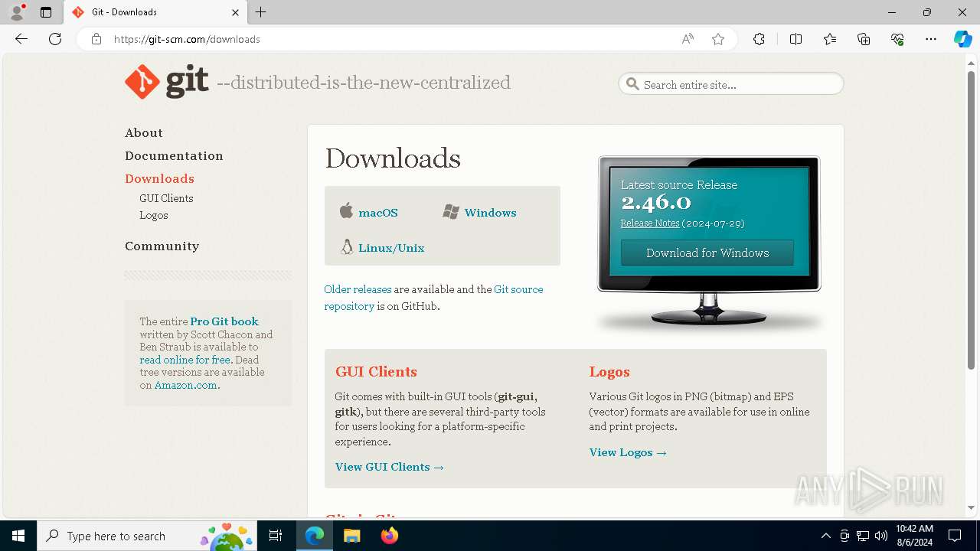
Task: Open Microsoft Edge from the taskbar
Action: pyautogui.click(x=315, y=536)
